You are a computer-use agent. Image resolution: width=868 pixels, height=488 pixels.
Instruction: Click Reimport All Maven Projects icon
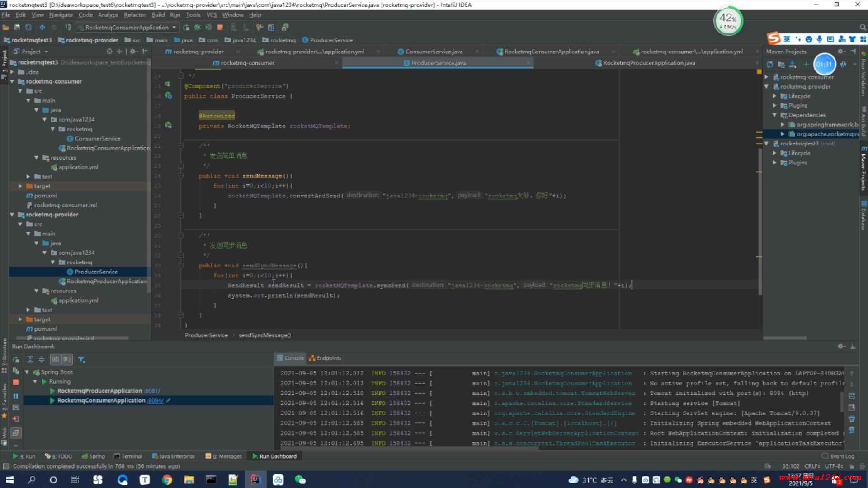(x=769, y=65)
